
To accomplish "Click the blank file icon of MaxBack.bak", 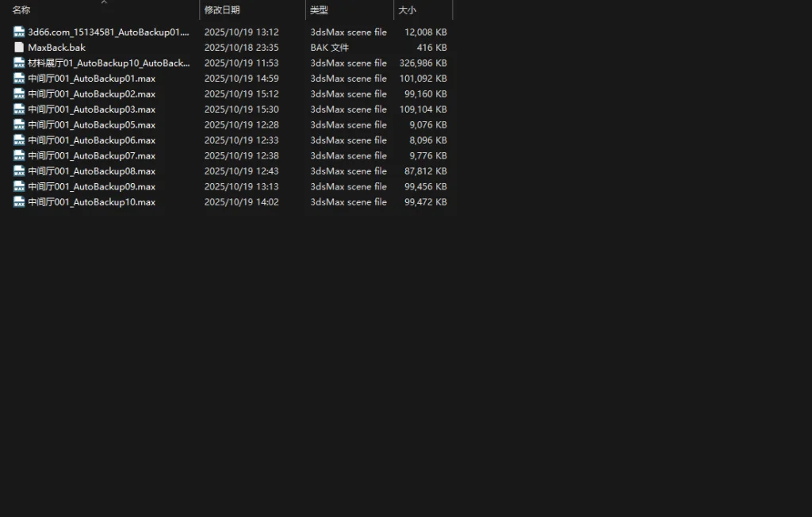I will (19, 48).
